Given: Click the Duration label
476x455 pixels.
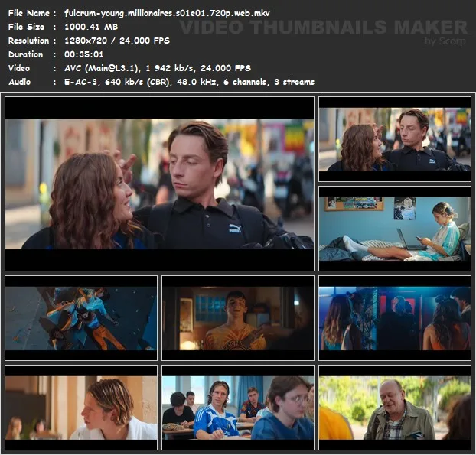Looking at the screenshot, I should tap(25, 54).
